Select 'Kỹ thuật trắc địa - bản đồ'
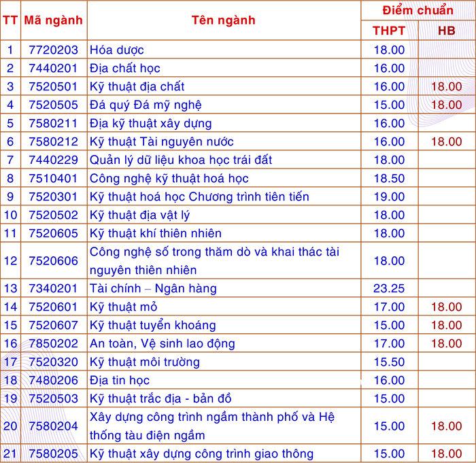Viewport: 476px width, 463px height. (160, 398)
